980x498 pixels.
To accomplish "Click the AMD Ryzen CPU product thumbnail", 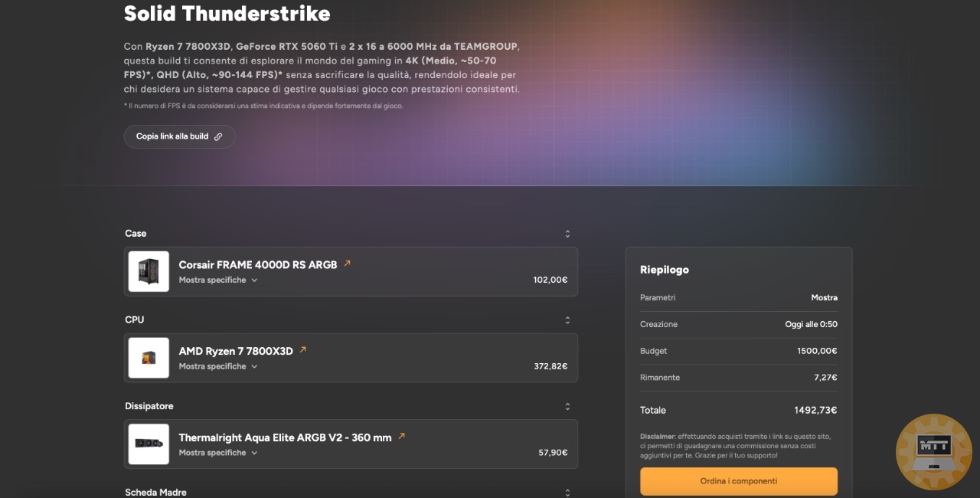I will click(x=149, y=358).
